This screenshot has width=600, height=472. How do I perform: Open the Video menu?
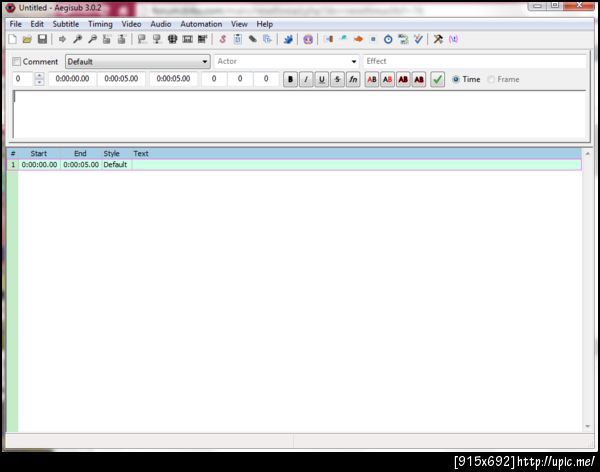pos(131,24)
